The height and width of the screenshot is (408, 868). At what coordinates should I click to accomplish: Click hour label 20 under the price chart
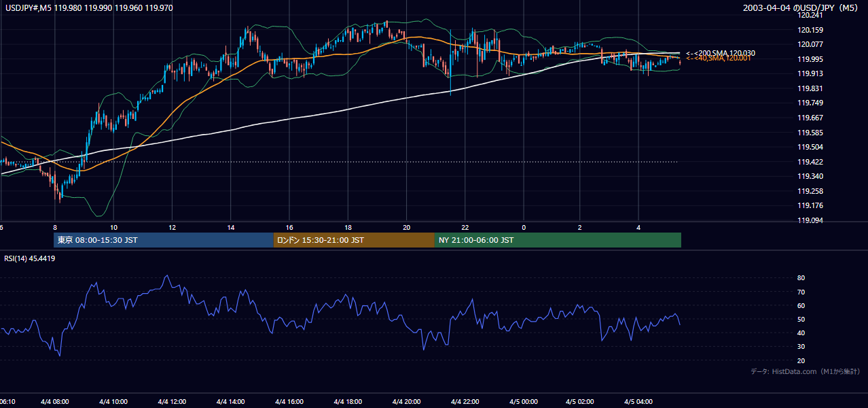(407, 227)
